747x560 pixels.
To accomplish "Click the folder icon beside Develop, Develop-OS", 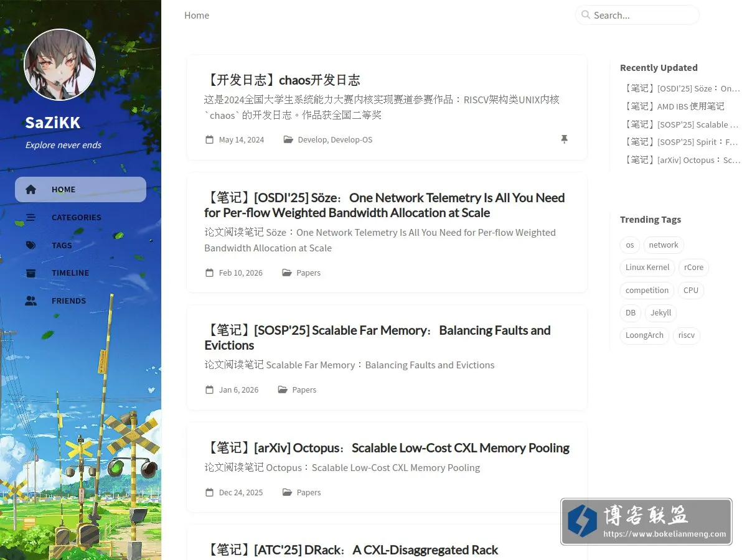I will coord(288,139).
